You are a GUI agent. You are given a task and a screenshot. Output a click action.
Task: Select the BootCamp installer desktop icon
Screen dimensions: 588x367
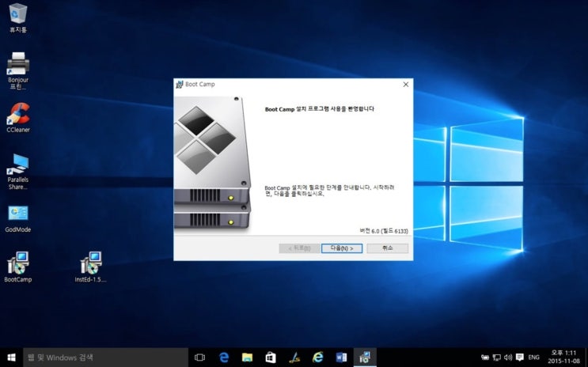(x=17, y=267)
